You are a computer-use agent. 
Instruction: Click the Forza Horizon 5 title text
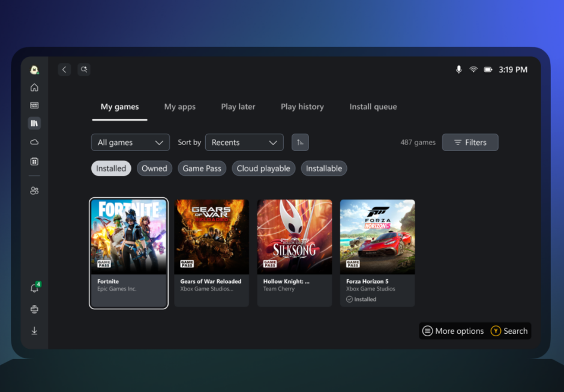[367, 281]
